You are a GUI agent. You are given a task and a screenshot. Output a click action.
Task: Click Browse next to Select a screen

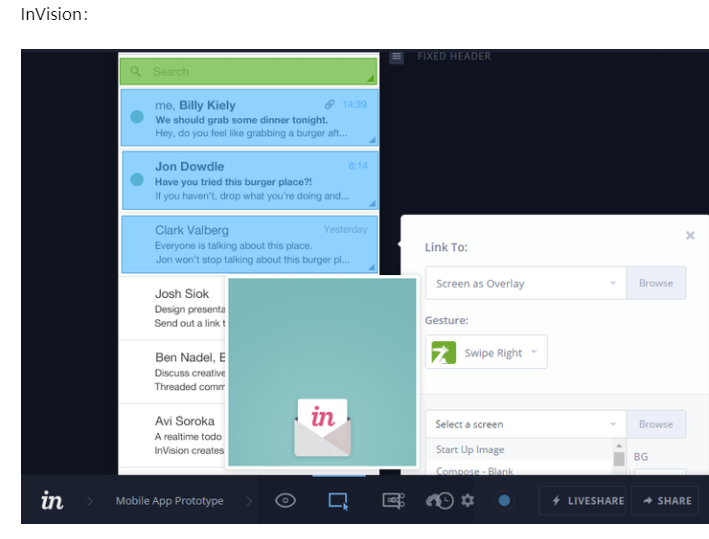656,424
